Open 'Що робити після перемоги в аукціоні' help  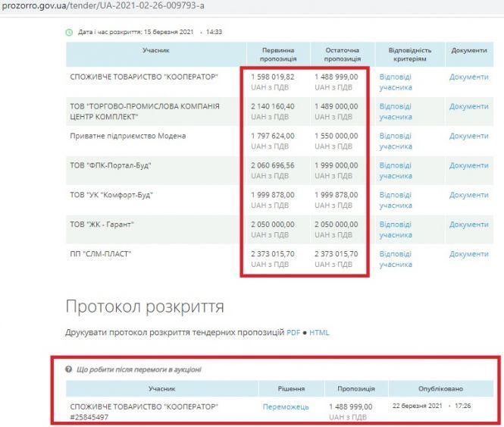click(x=139, y=369)
